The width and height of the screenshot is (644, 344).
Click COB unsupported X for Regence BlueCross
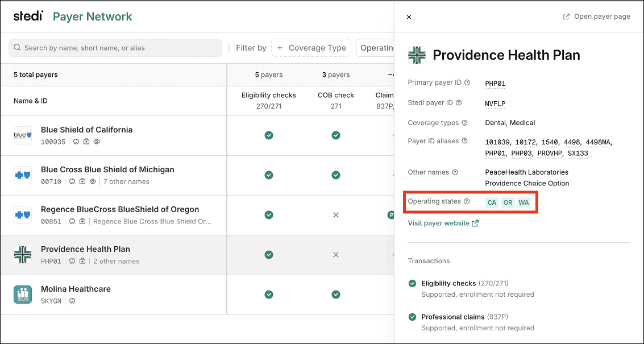(x=336, y=215)
